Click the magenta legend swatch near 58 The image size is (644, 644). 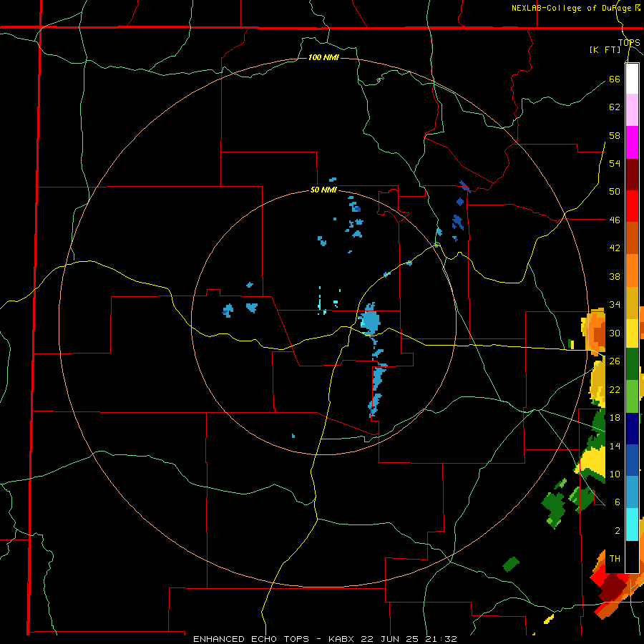point(632,142)
